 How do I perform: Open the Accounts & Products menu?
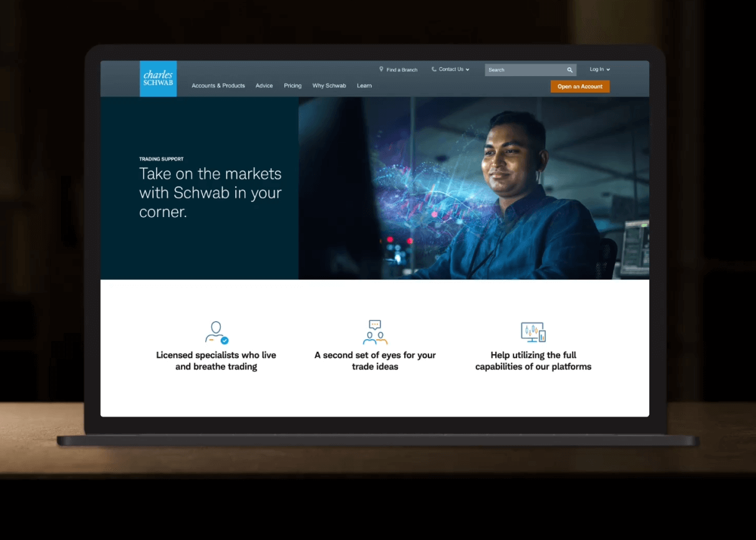(218, 85)
